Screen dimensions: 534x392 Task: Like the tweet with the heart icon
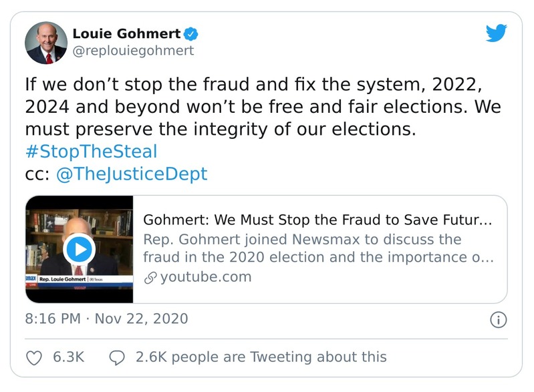pos(33,357)
